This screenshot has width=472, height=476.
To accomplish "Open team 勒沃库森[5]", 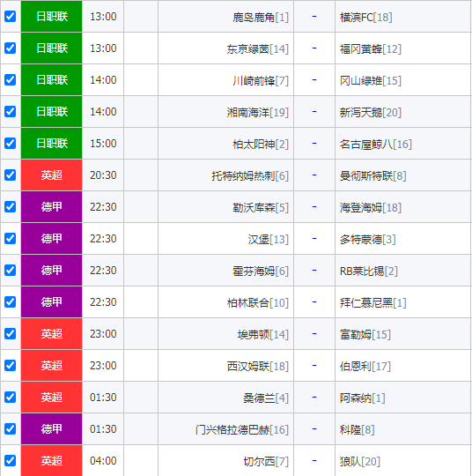I will click(x=261, y=208).
